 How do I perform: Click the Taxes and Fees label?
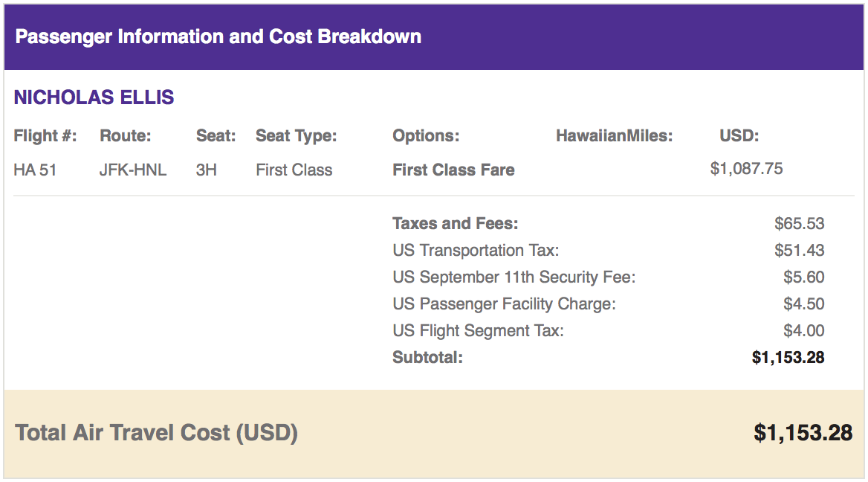(455, 223)
